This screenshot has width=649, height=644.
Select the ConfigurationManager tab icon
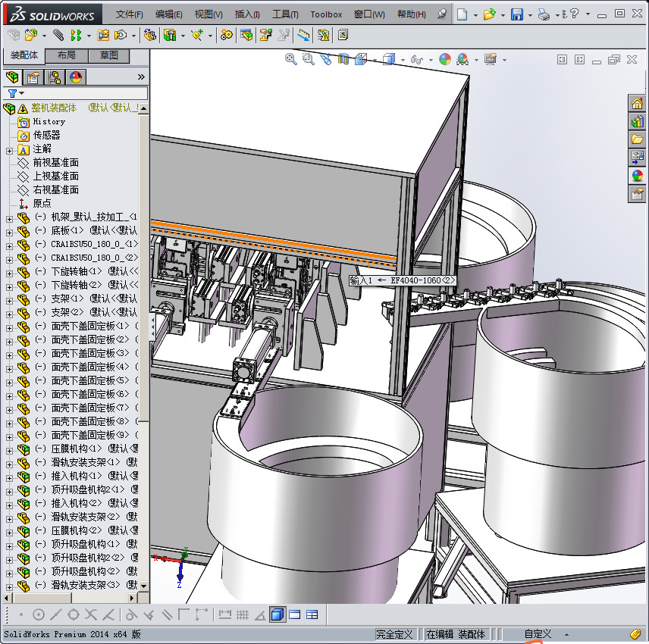[x=54, y=77]
